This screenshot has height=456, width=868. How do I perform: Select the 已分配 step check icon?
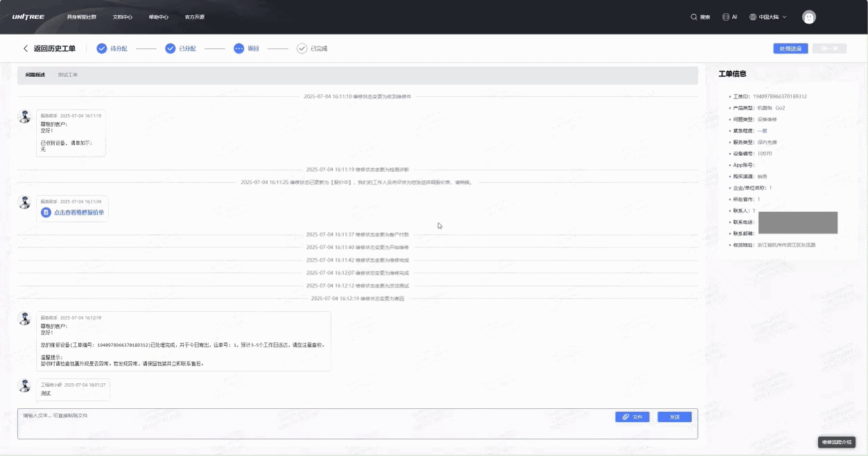tap(170, 49)
